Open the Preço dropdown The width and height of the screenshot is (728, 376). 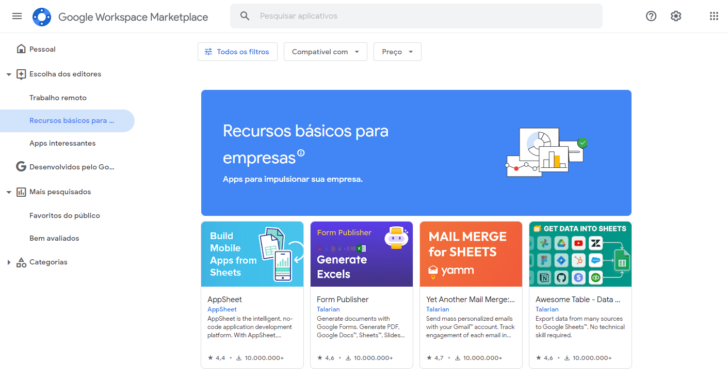397,52
